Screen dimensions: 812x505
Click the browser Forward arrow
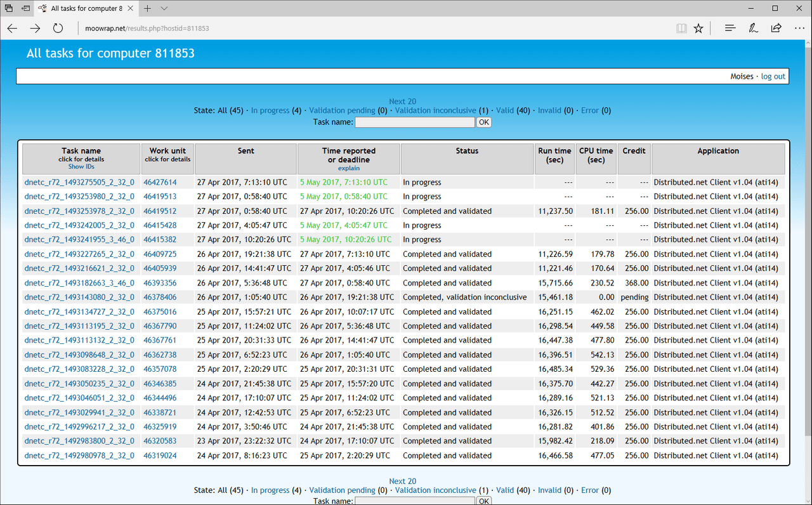coord(35,29)
